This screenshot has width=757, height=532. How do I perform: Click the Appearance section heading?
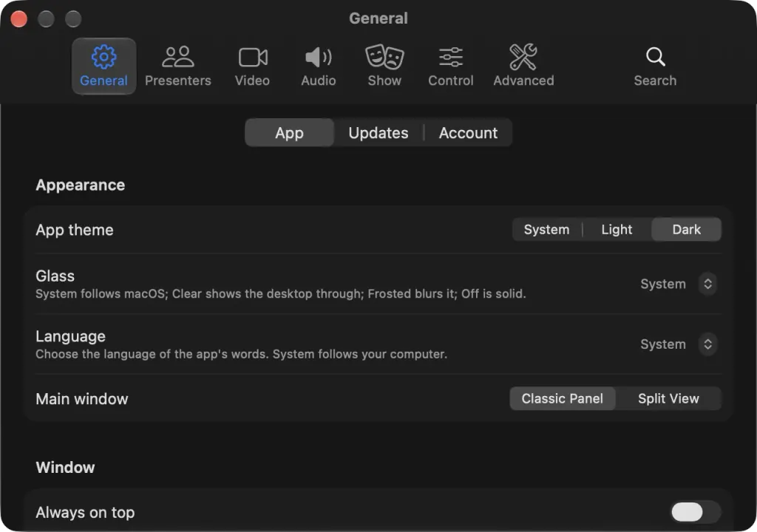coord(80,185)
